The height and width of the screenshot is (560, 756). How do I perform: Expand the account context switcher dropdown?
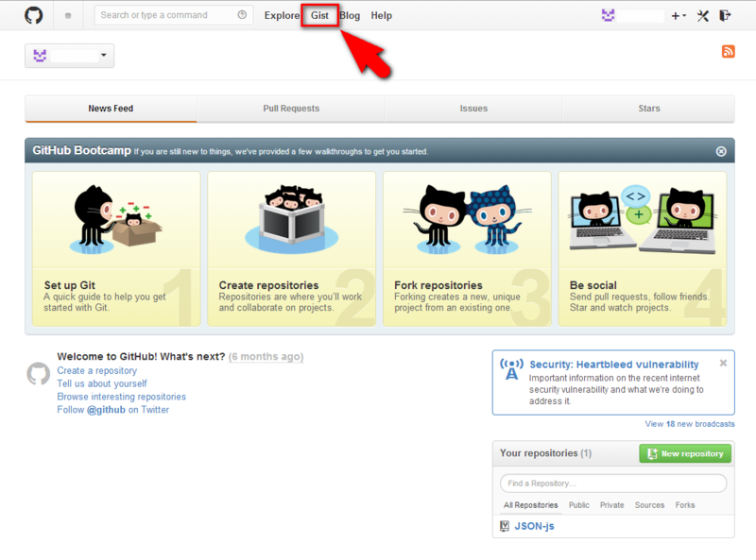69,56
